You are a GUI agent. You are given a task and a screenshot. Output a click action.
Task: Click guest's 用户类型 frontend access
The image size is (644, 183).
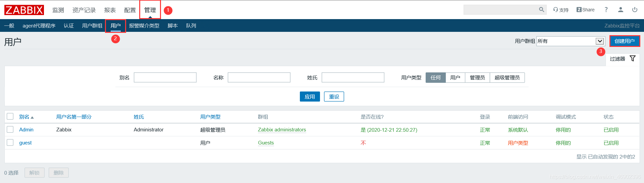click(x=518, y=143)
